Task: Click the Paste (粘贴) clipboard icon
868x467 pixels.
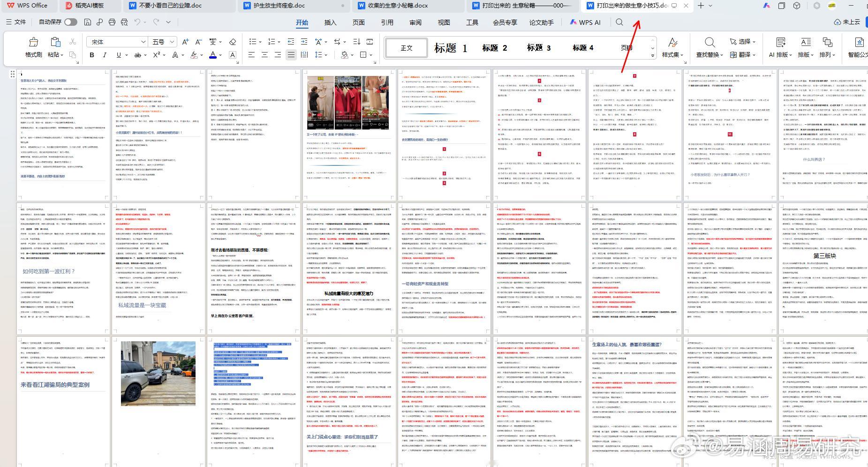Action: [55, 42]
